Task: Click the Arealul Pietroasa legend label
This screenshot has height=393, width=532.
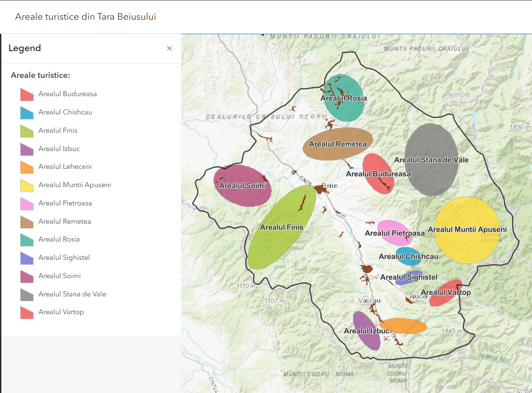Action: [x=65, y=203]
